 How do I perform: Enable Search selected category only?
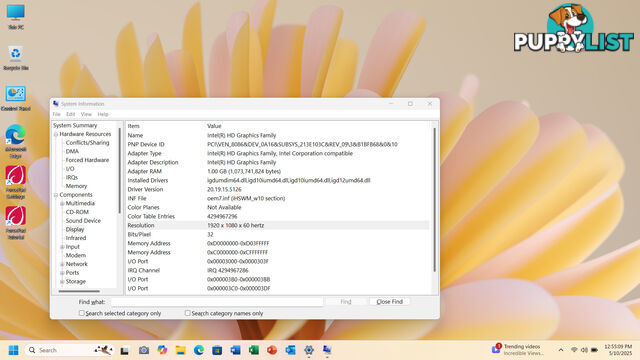[82, 313]
